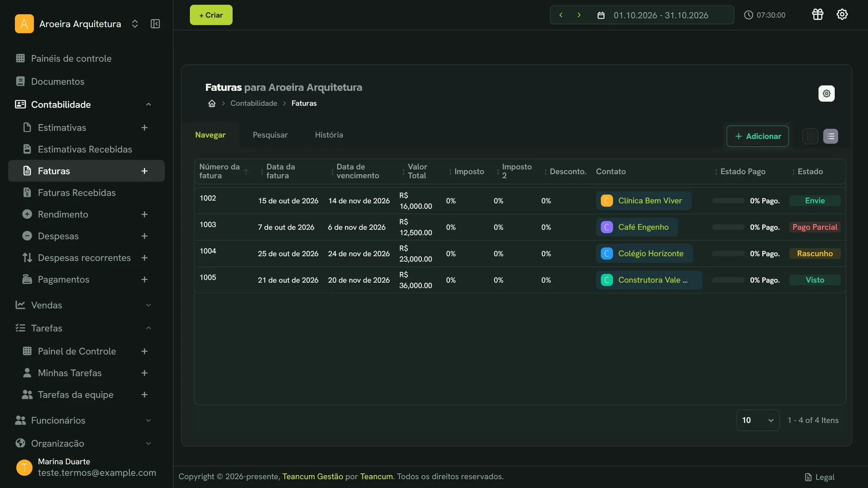Add new Pagamentos with plus icon

click(x=144, y=280)
